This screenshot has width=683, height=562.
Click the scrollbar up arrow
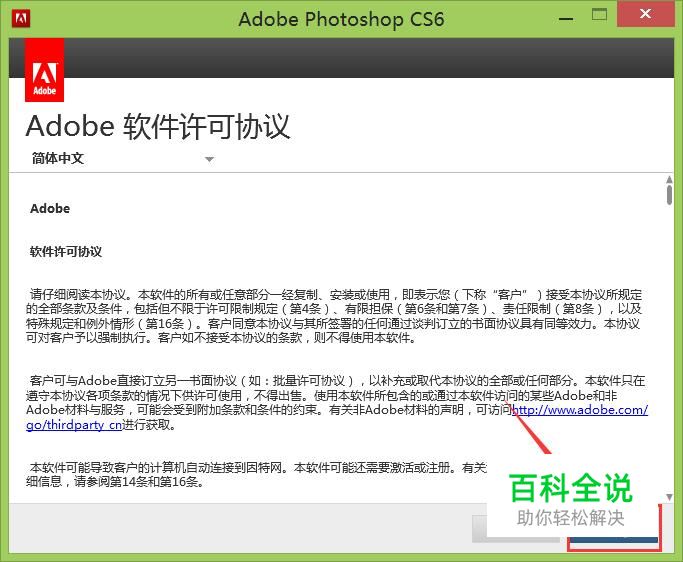(669, 179)
